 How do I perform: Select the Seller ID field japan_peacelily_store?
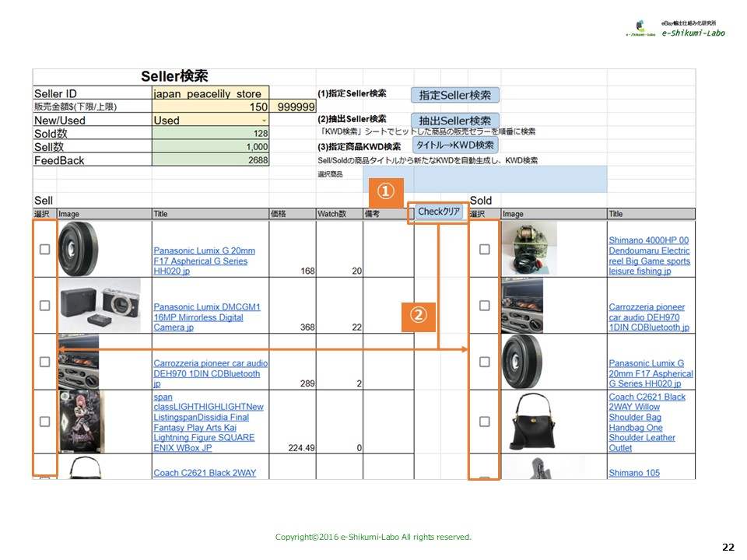211,93
